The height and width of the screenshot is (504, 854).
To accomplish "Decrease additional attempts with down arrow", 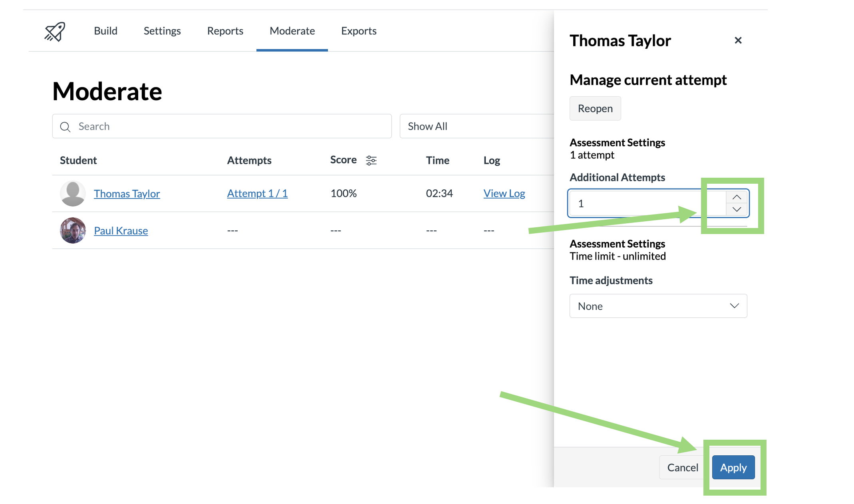I will pos(737,209).
